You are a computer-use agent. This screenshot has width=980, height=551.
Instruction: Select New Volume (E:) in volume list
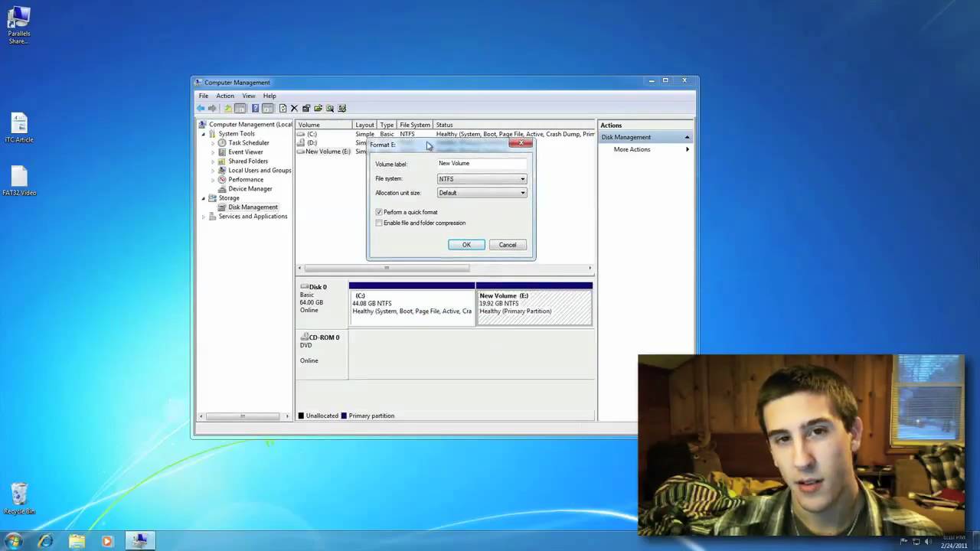(x=328, y=152)
